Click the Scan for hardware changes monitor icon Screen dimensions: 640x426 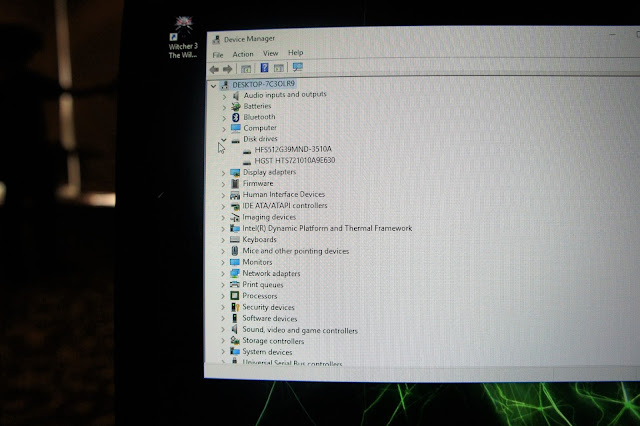[298, 67]
